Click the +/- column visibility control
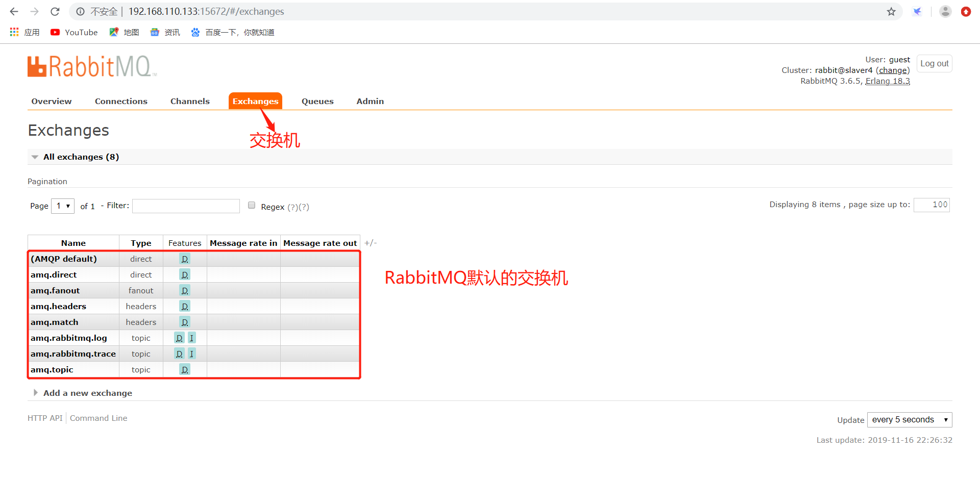This screenshot has height=504, width=980. tap(371, 243)
